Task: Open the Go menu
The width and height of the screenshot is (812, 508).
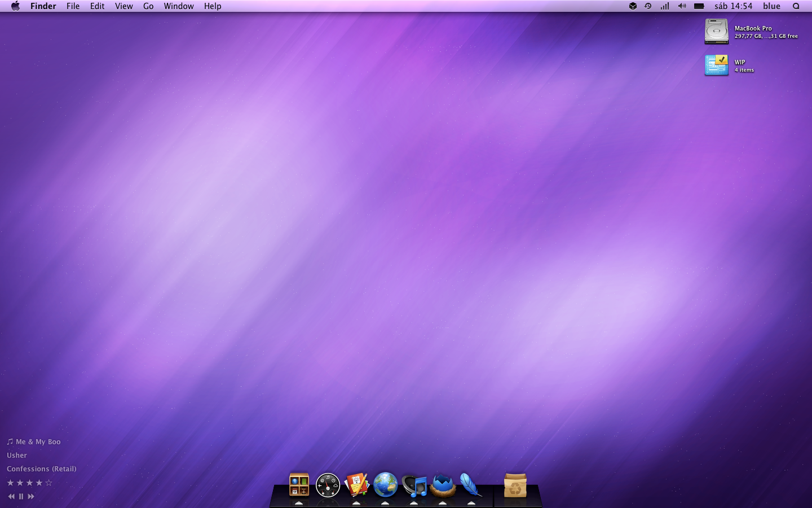Action: click(148, 6)
